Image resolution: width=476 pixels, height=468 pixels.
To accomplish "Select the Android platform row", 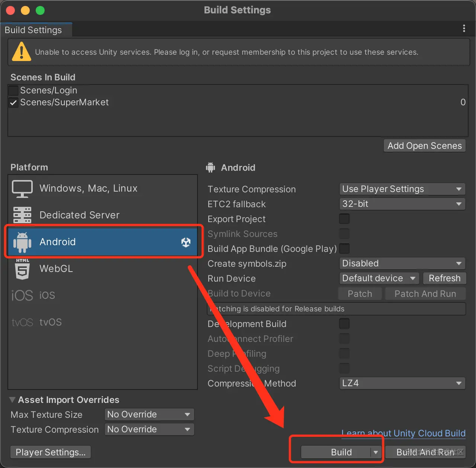I will (x=103, y=242).
